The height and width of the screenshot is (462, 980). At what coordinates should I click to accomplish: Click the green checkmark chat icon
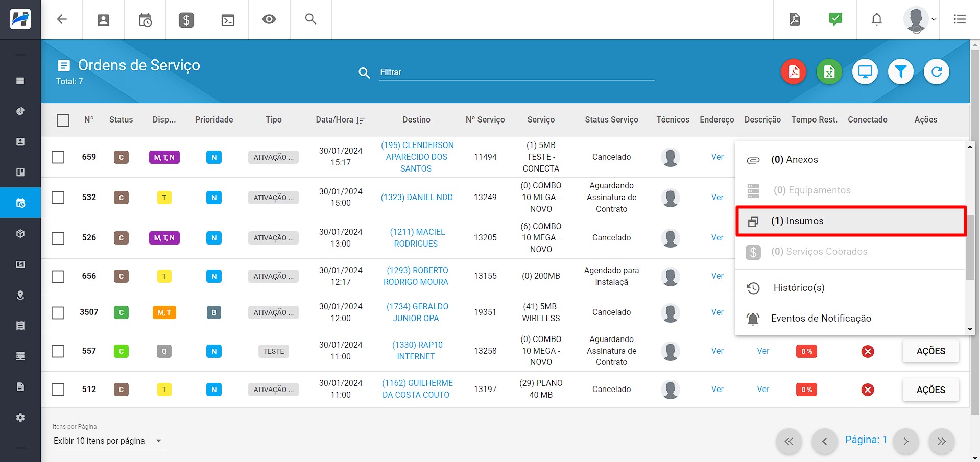[x=835, y=19]
